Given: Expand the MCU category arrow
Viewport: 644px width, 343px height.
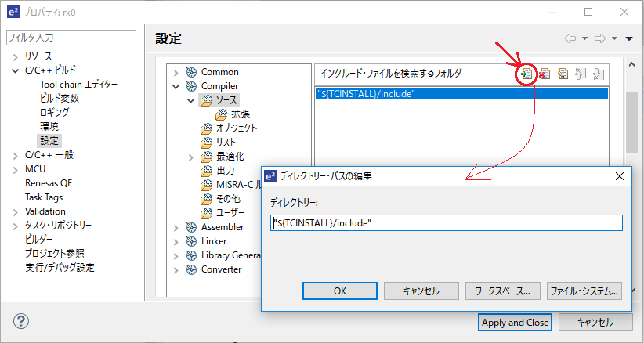Looking at the screenshot, I should pos(16,170).
